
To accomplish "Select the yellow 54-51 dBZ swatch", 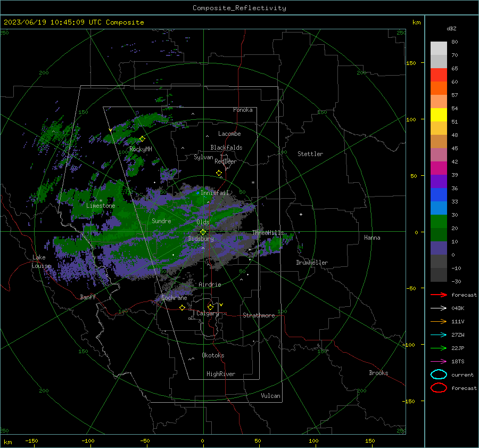I will (439, 115).
